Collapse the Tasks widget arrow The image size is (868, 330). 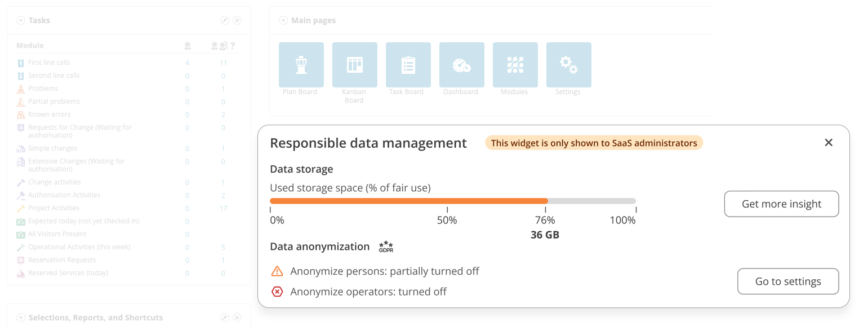[x=21, y=20]
